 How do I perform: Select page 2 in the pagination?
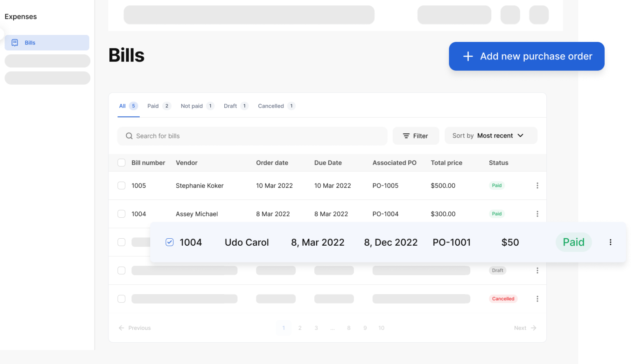(x=300, y=328)
